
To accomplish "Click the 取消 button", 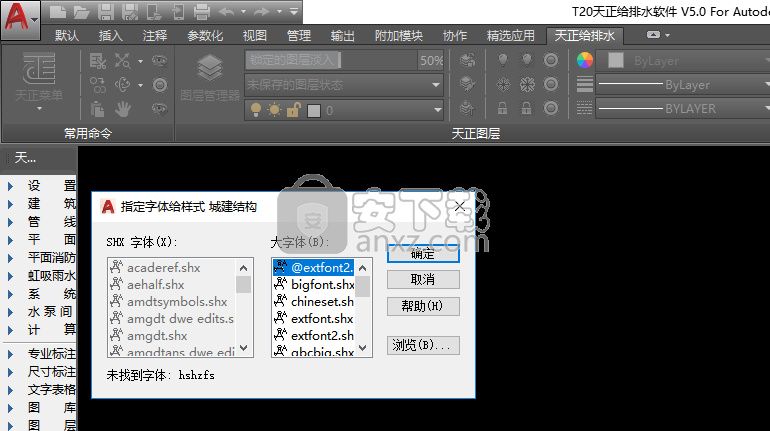I will [x=423, y=280].
